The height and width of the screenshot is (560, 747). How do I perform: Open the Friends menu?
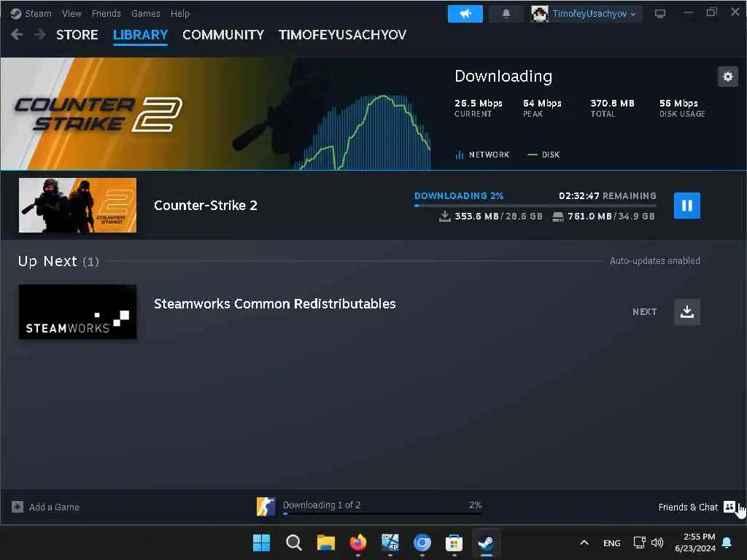106,13
